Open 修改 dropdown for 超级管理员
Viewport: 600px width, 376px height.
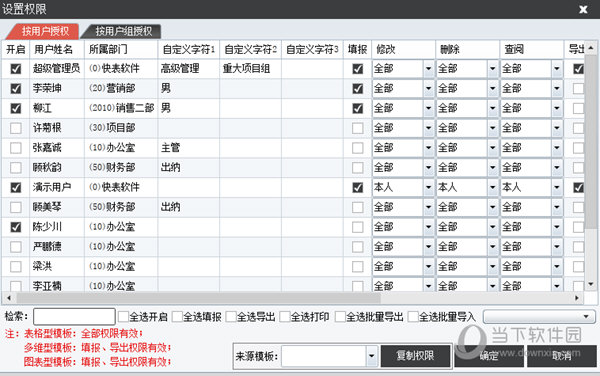click(x=429, y=69)
